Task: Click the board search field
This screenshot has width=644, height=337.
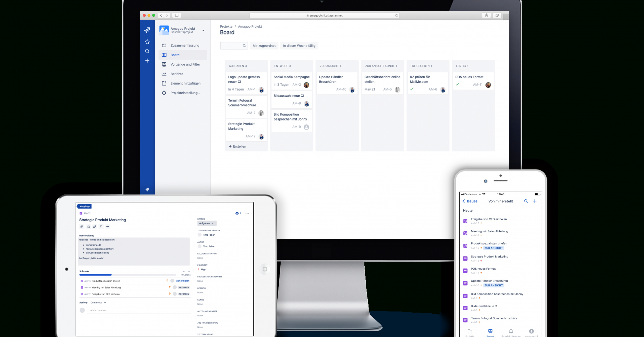Action: pos(234,46)
